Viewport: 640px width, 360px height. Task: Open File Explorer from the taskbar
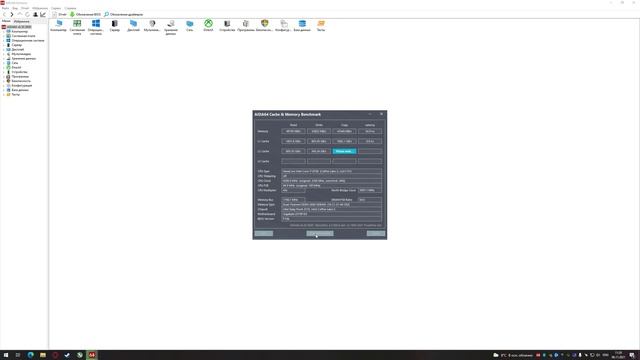click(x=43, y=355)
